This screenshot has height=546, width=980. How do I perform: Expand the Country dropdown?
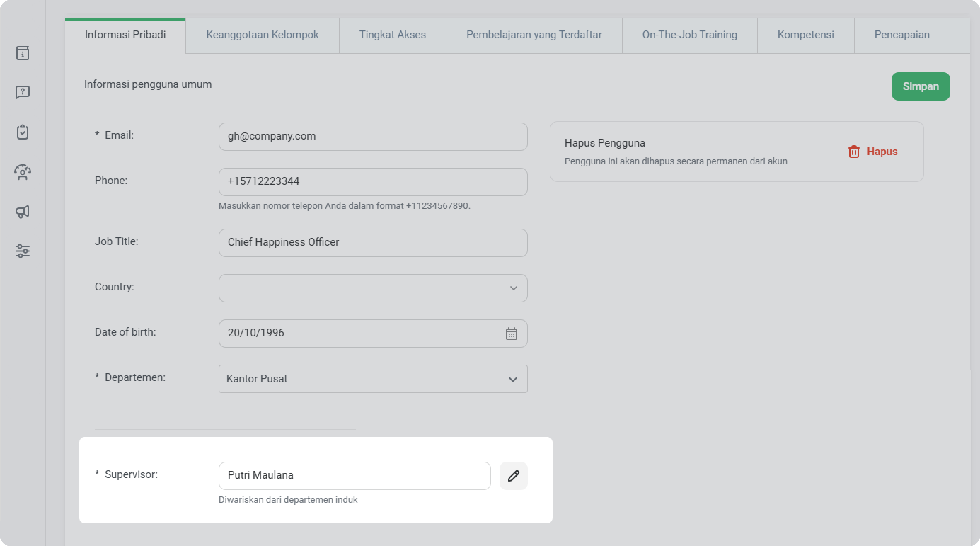pos(373,288)
